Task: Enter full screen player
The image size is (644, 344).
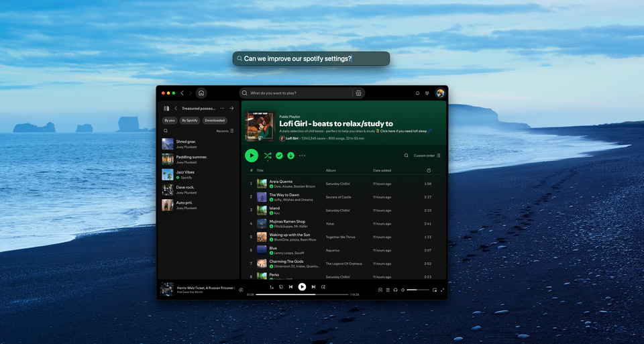Action: pos(442,290)
